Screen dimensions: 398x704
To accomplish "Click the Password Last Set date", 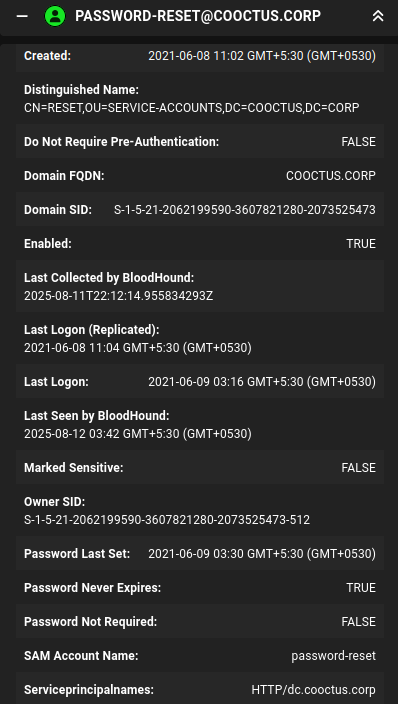I will pos(262,554).
